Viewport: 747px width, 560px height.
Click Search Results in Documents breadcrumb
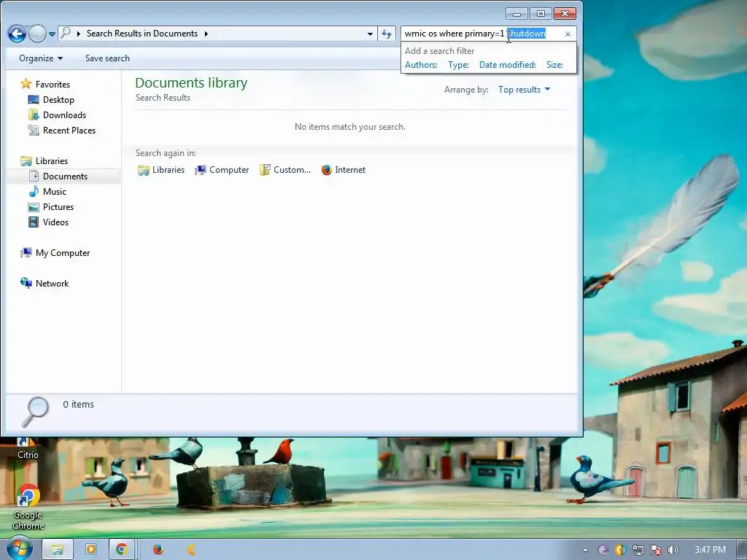point(142,34)
